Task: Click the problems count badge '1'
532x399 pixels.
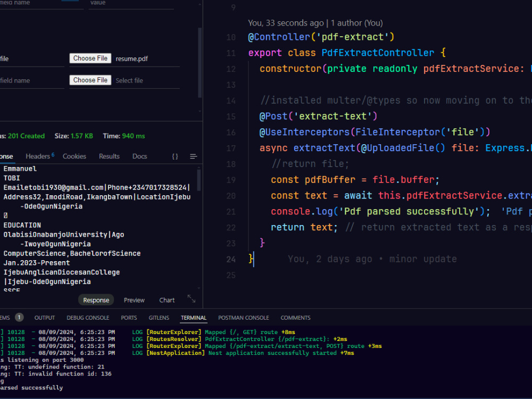Action: tap(19, 317)
